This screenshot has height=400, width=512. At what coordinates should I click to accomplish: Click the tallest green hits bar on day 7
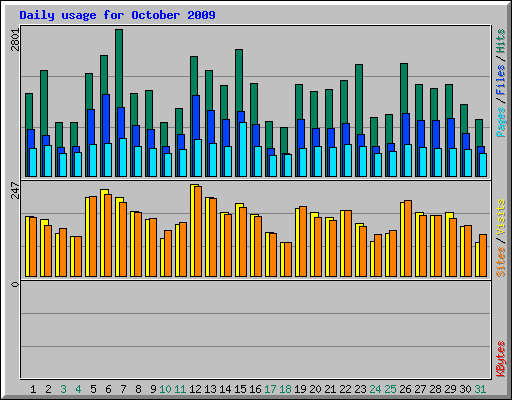(119, 67)
